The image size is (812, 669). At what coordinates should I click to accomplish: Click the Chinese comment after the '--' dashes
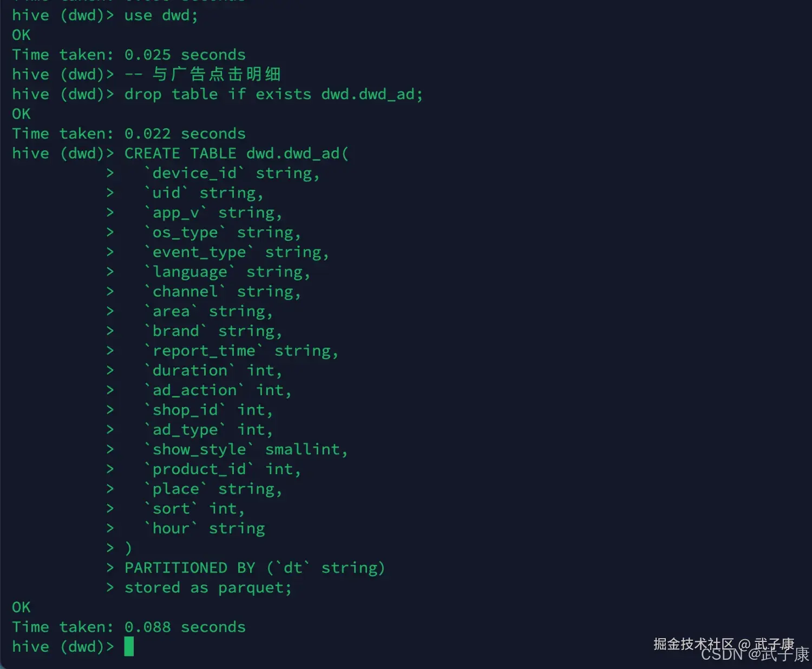(217, 74)
